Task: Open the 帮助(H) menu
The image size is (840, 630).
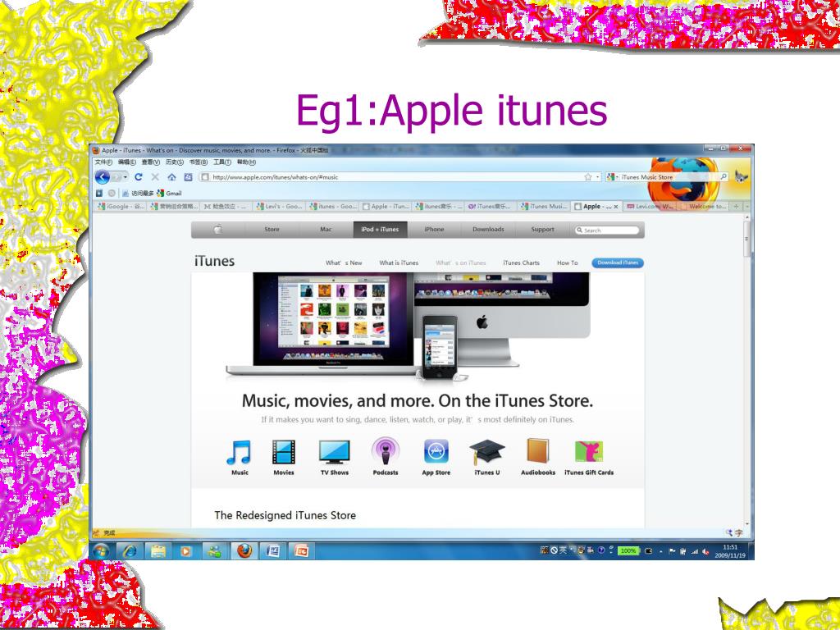Action: 246,162
